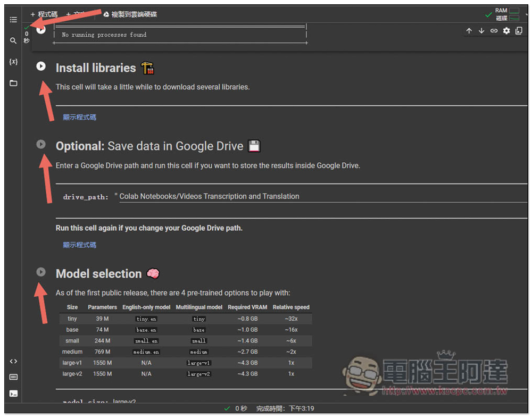Image resolution: width=532 pixels, height=418 pixels.
Task: Open the code snippets icon
Action: point(13,361)
